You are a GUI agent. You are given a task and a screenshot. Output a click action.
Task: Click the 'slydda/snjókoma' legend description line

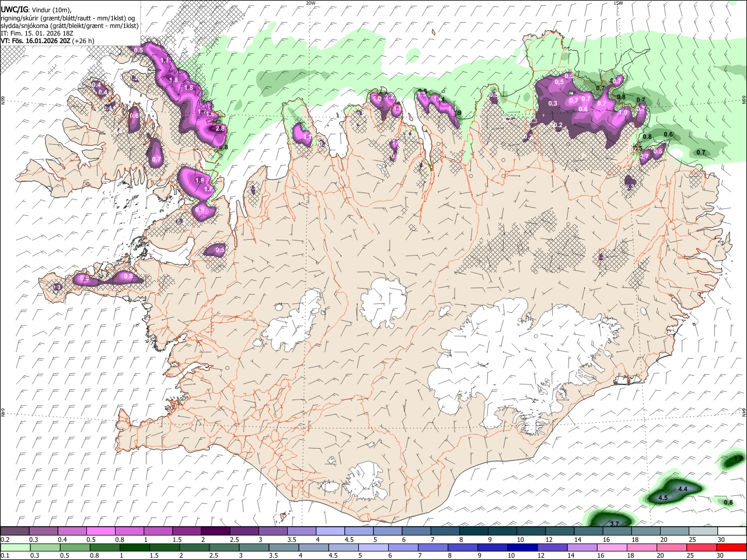pyautogui.click(x=69, y=26)
